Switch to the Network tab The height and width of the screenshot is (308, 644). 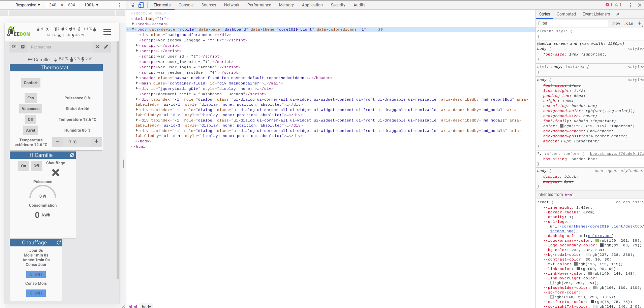232,5
